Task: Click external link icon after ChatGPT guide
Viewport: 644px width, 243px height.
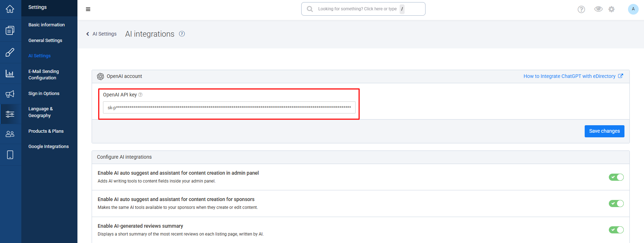Action: pos(621,76)
